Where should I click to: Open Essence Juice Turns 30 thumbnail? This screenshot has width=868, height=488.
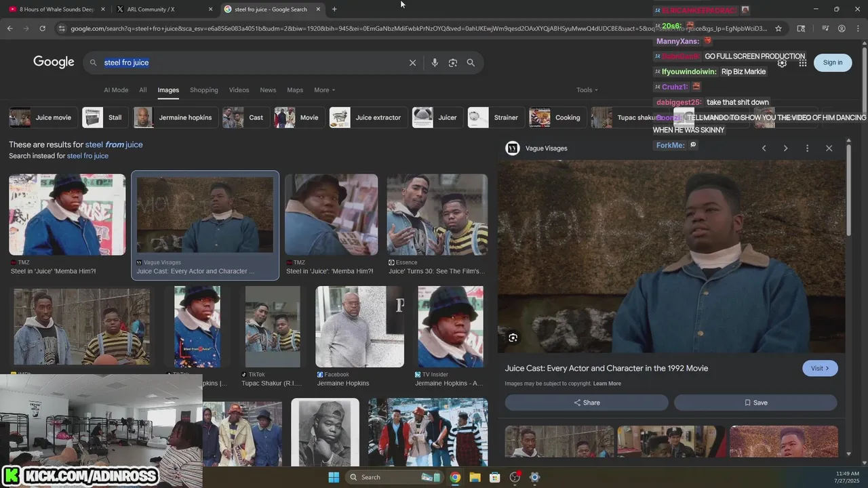click(x=437, y=215)
